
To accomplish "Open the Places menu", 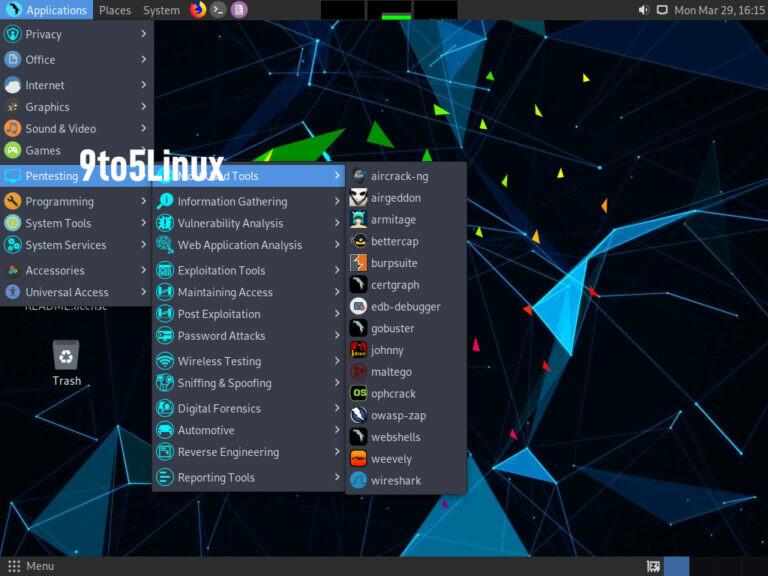I will click(115, 10).
